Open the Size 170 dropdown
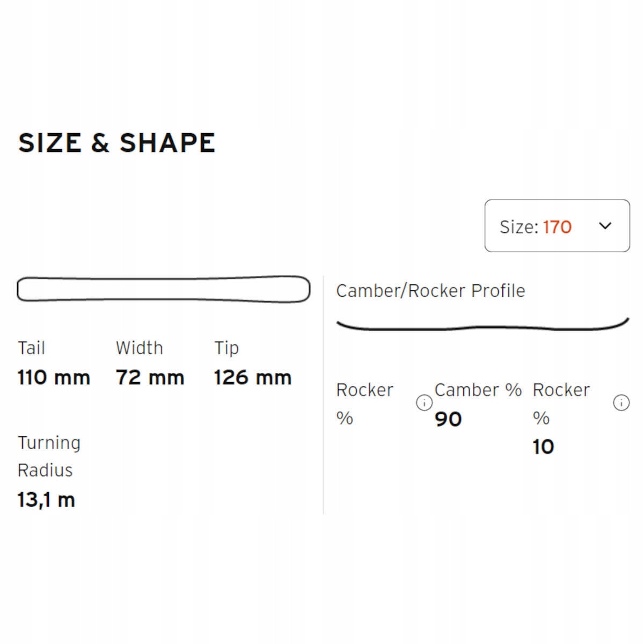Screen dimensions: 644x644 click(557, 226)
